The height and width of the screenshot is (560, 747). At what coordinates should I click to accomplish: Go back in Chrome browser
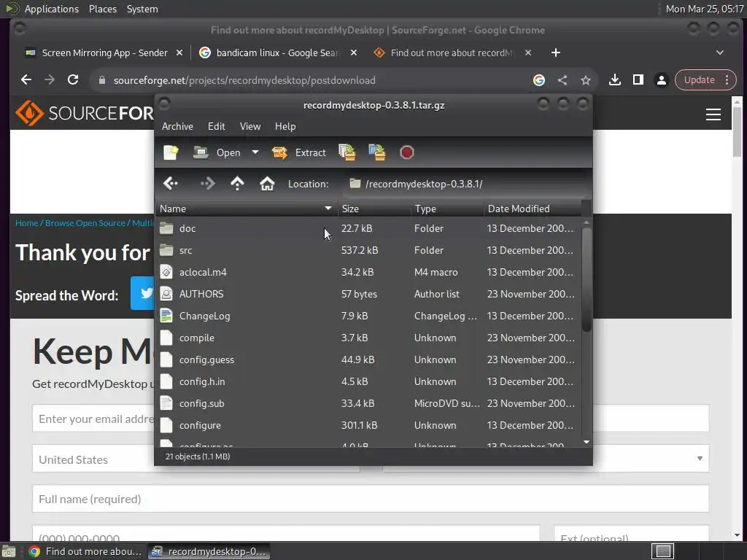(26, 80)
